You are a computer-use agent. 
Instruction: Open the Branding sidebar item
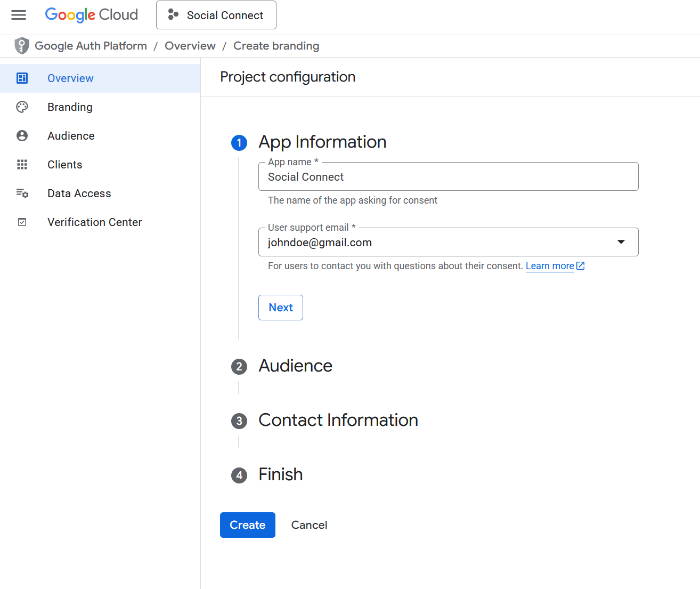point(100,107)
